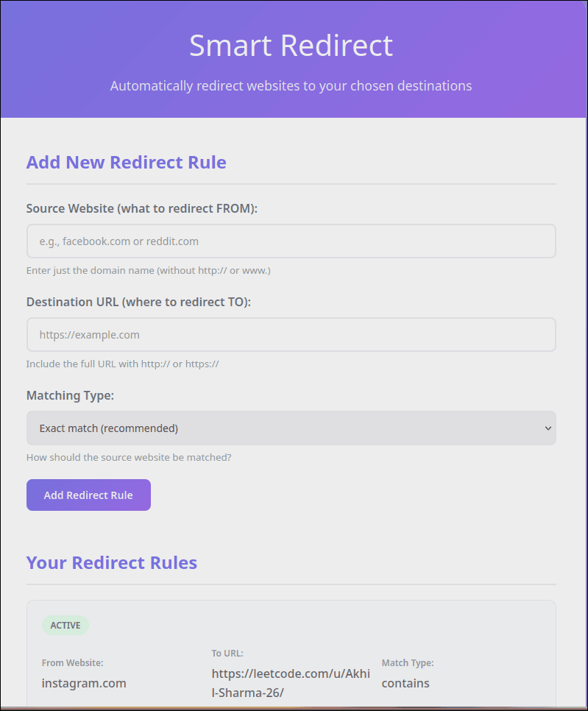The image size is (588, 711).
Task: Click the Smart Redirect title banner
Action: click(291, 46)
